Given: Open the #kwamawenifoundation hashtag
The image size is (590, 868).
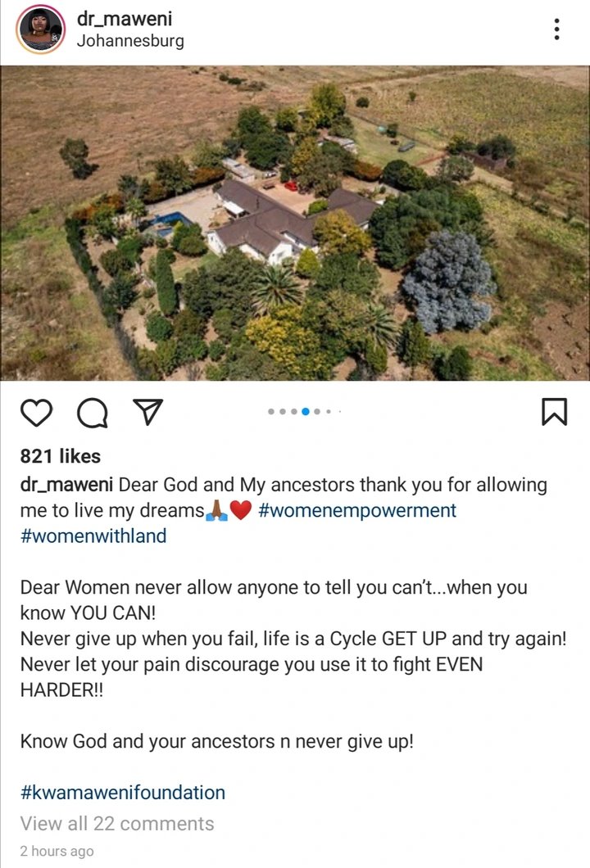Looking at the screenshot, I should coord(123,793).
